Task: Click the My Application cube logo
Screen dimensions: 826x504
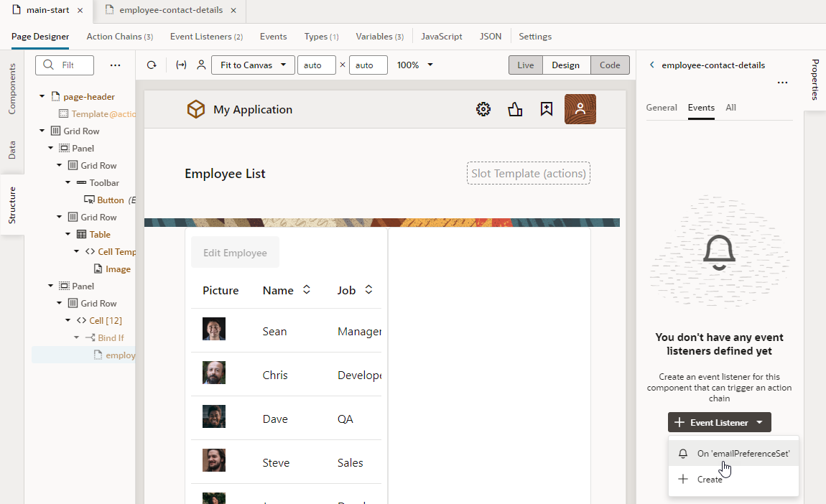Action: click(196, 110)
